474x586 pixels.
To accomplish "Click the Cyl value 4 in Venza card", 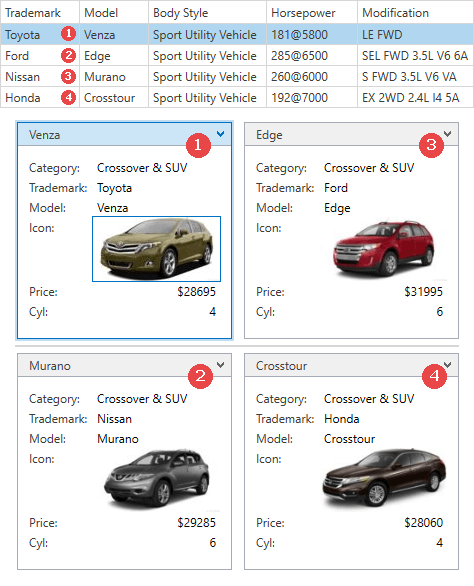I will [212, 311].
